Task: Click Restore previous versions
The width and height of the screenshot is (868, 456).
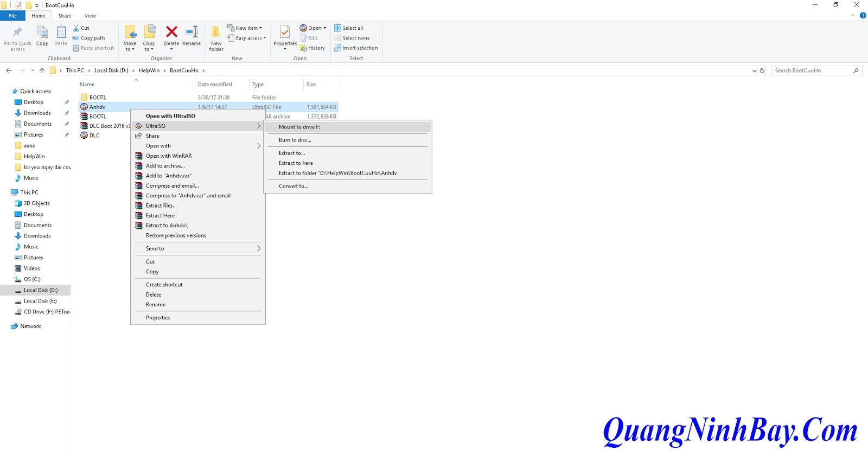Action: (198, 235)
